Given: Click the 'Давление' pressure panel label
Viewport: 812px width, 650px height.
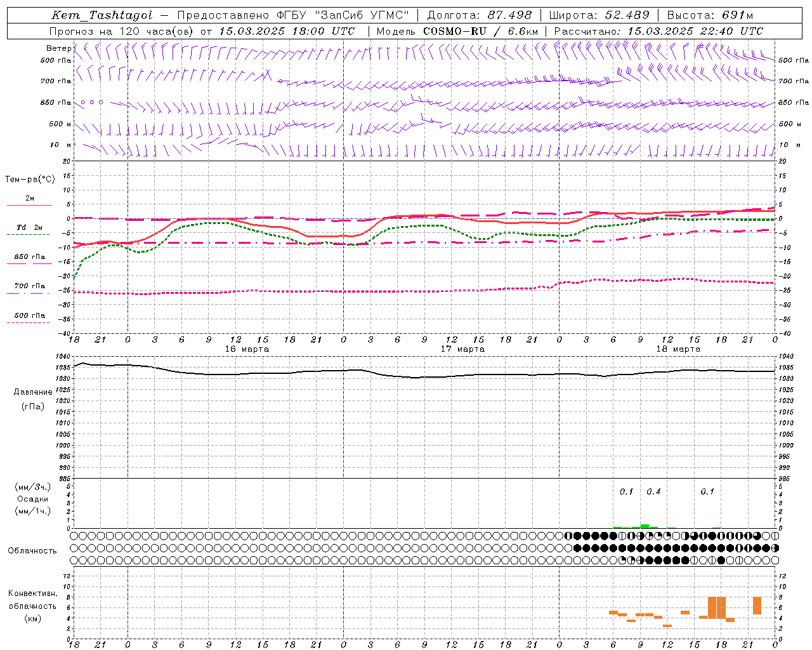Looking at the screenshot, I should point(33,392).
